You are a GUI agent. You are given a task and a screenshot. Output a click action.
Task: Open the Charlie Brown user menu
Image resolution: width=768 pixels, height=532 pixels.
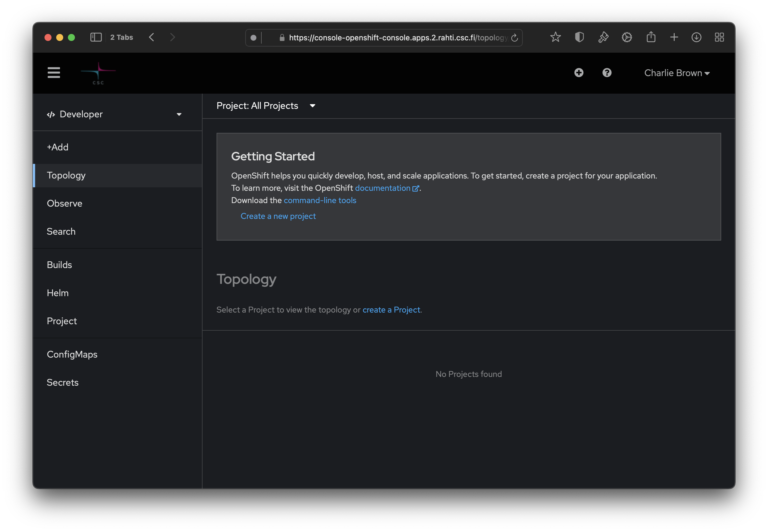(x=677, y=73)
